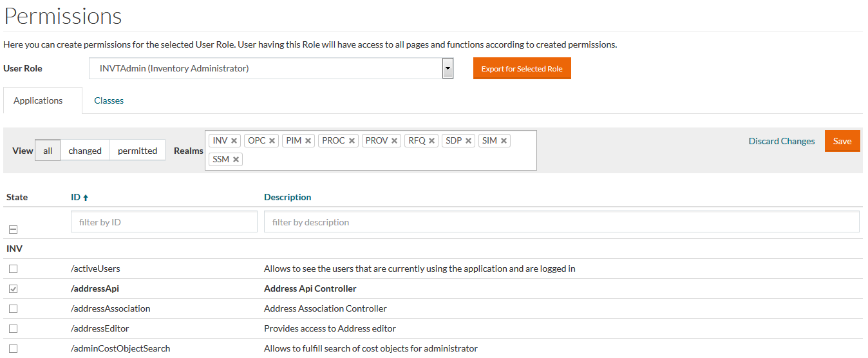Click Discard Changes link
This screenshot has height=358, width=868.
point(781,142)
